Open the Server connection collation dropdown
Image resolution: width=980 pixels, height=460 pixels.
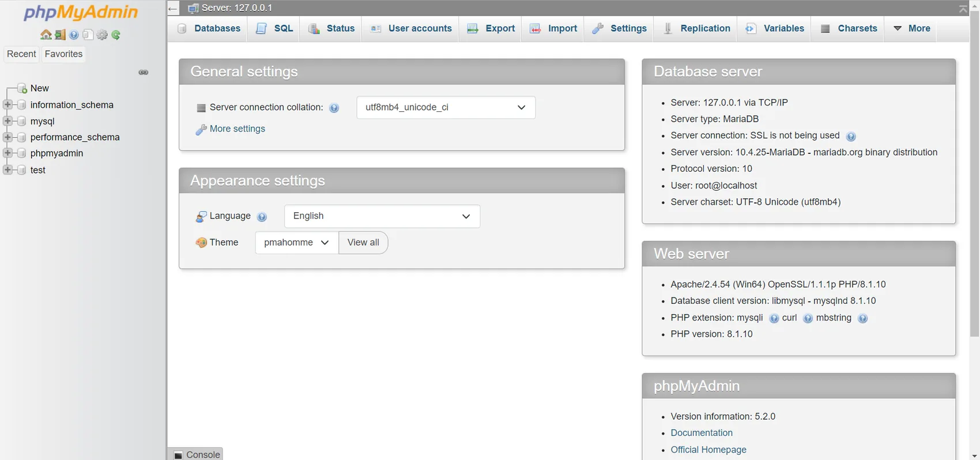tap(446, 107)
